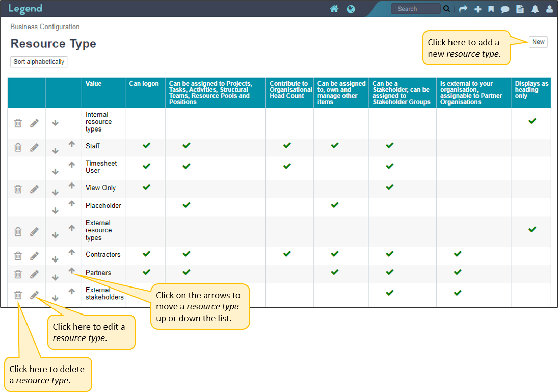
Task: Click the search magnifier icon
Action: (x=446, y=9)
